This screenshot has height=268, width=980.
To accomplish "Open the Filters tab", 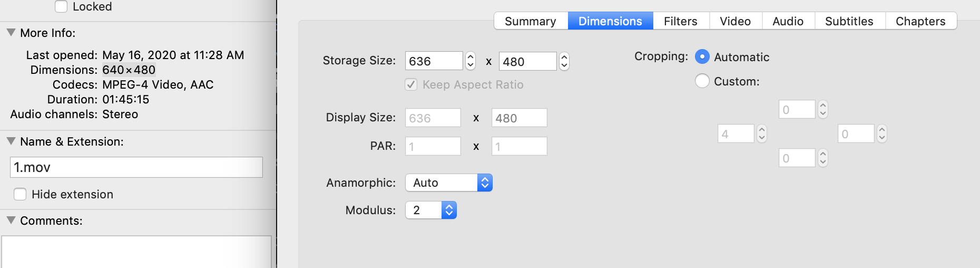I will tap(680, 21).
